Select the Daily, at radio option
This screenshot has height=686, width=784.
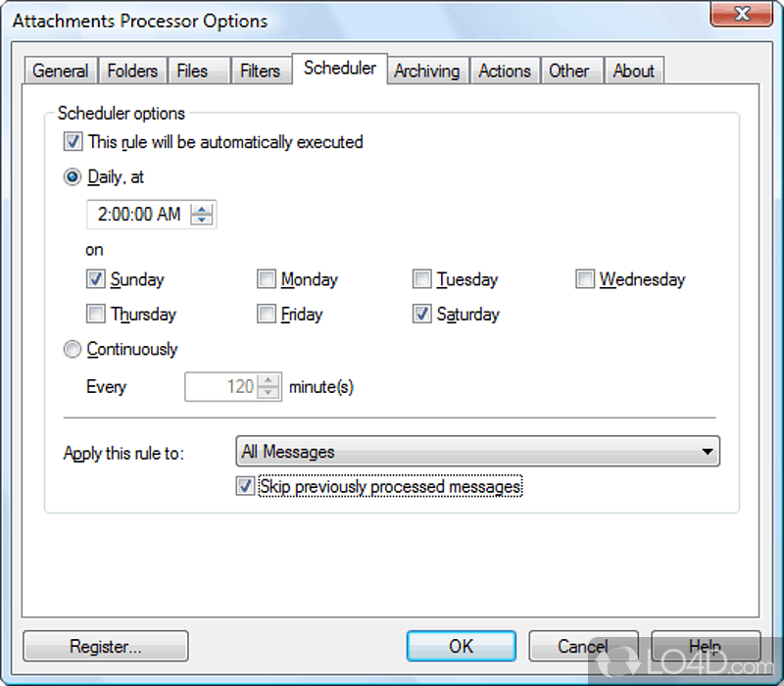point(73,177)
